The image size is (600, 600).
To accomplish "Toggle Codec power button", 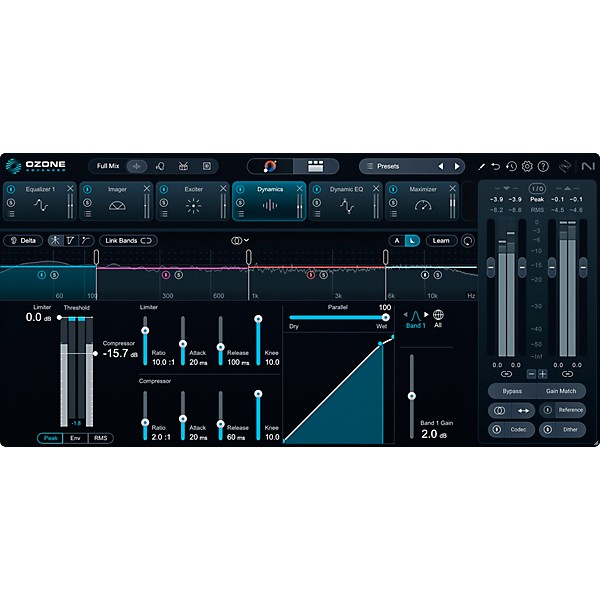I will pyautogui.click(x=497, y=429).
